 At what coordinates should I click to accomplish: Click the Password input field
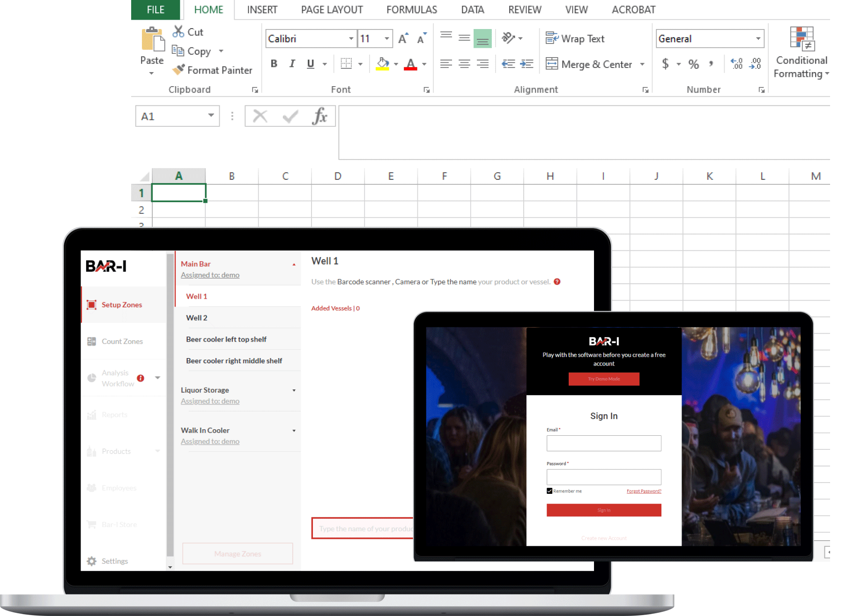604,477
